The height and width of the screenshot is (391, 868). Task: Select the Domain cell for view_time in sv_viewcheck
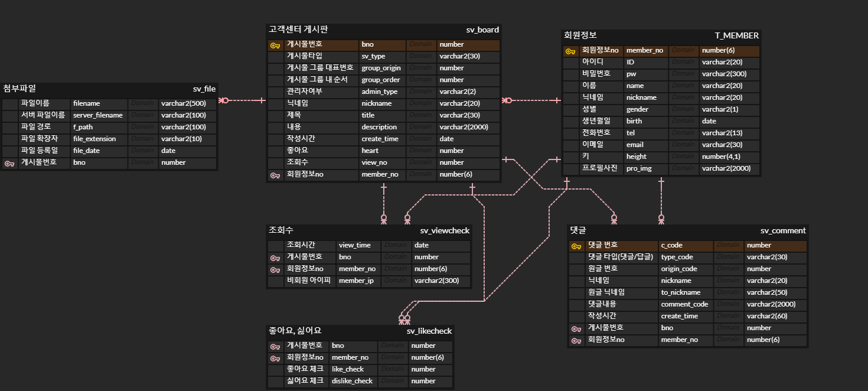pyautogui.click(x=395, y=245)
